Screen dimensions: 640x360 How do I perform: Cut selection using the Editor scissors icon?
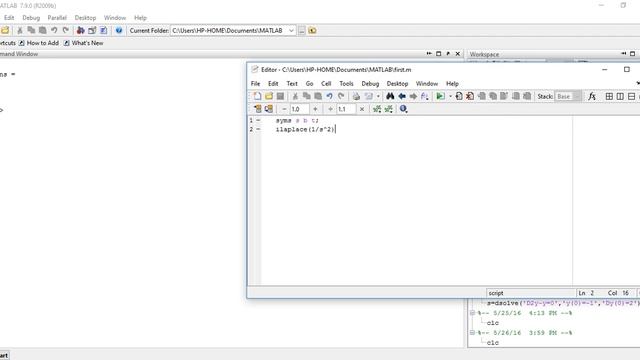click(x=295, y=96)
